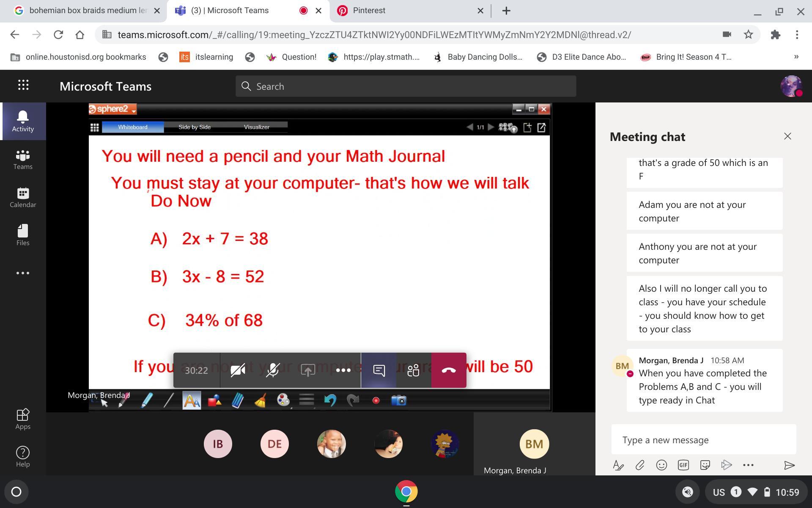Expand more apps ellipsis in left sidebar
812x508 pixels.
(23, 273)
